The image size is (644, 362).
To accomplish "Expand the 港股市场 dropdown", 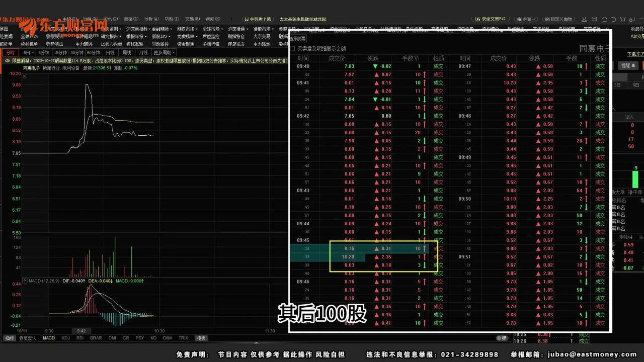I will pos(264,29).
